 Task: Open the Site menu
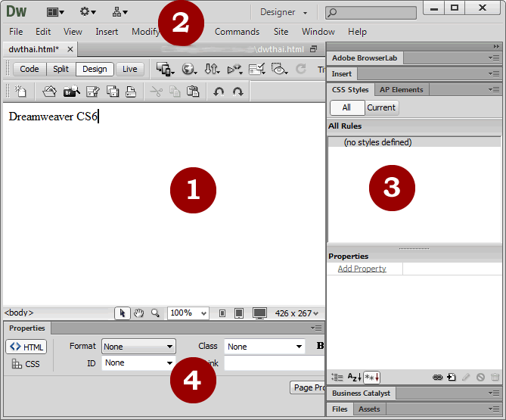click(281, 32)
